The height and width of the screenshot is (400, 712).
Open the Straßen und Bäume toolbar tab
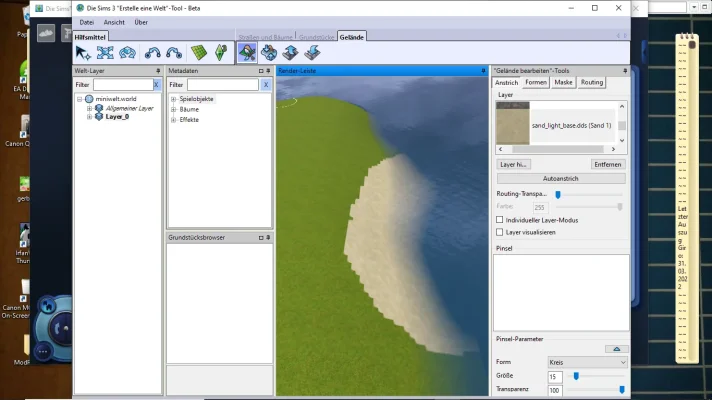(266, 37)
